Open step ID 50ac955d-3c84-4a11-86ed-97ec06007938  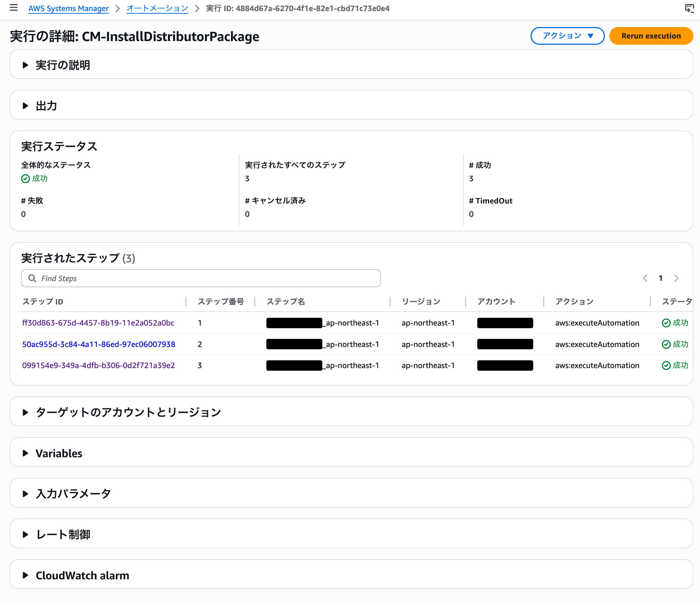pyautogui.click(x=99, y=344)
